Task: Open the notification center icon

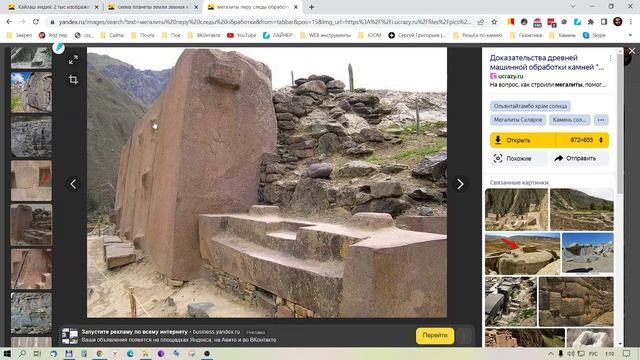Action: pyautogui.click(x=627, y=353)
